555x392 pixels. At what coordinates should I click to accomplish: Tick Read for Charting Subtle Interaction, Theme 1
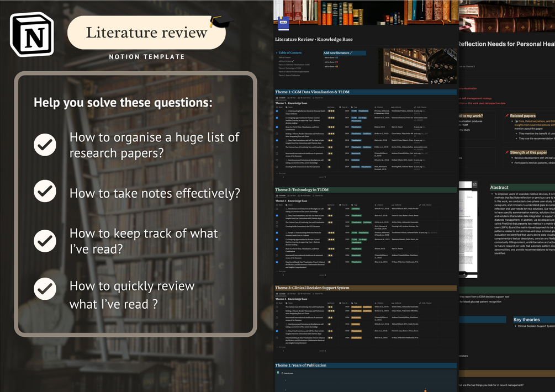pyautogui.click(x=277, y=167)
